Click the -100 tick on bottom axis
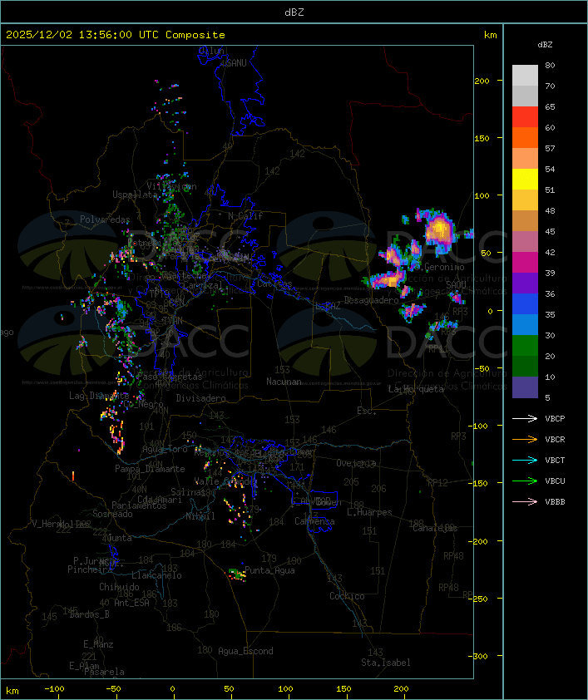 [54, 689]
